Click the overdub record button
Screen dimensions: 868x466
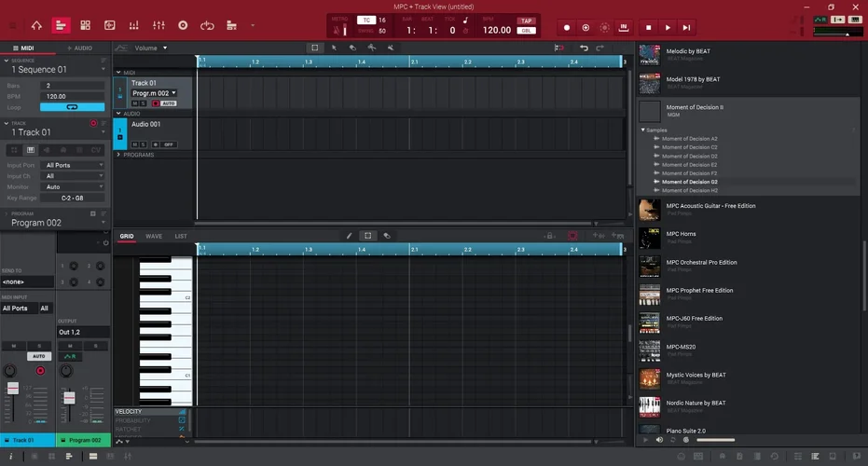(586, 27)
